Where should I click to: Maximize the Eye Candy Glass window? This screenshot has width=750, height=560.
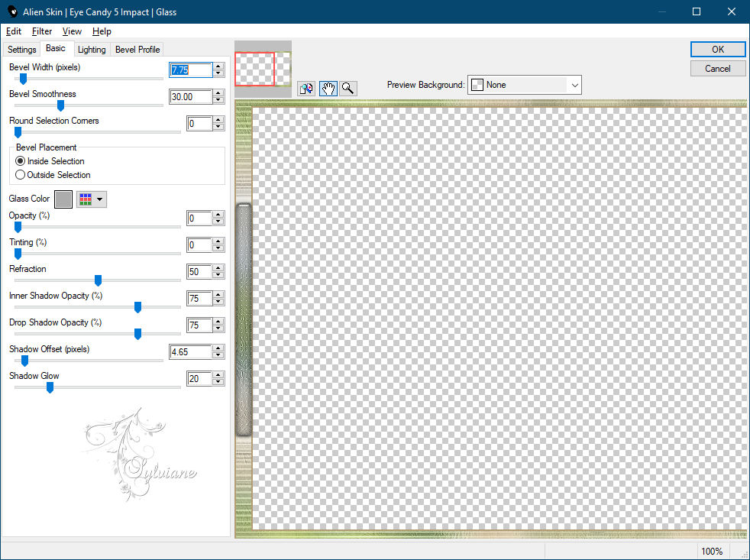pyautogui.click(x=697, y=11)
